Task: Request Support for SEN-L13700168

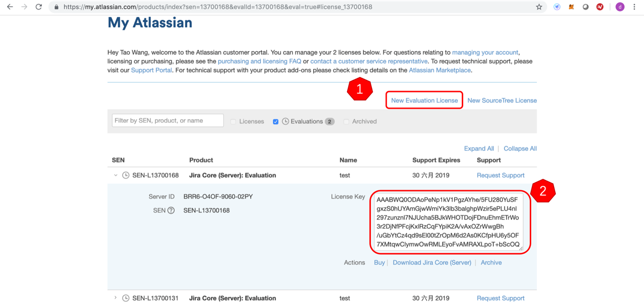Action: 500,176
